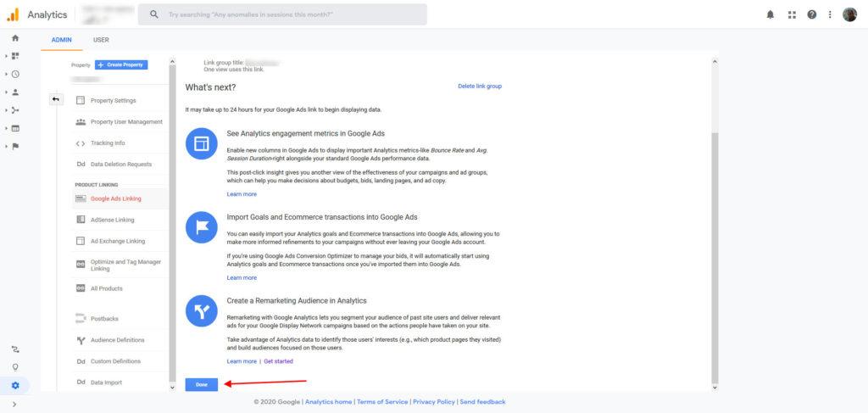Click the Property Settings icon

(x=81, y=101)
